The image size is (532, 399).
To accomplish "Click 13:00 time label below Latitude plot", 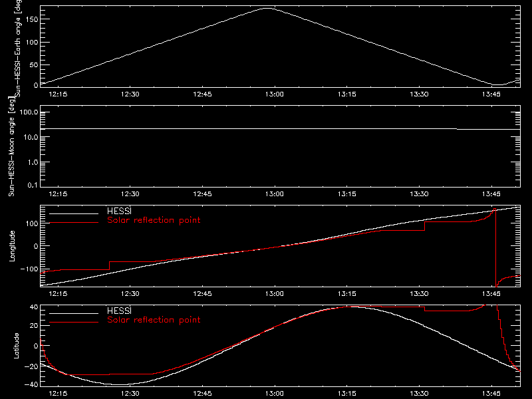I will pyautogui.click(x=275, y=394).
